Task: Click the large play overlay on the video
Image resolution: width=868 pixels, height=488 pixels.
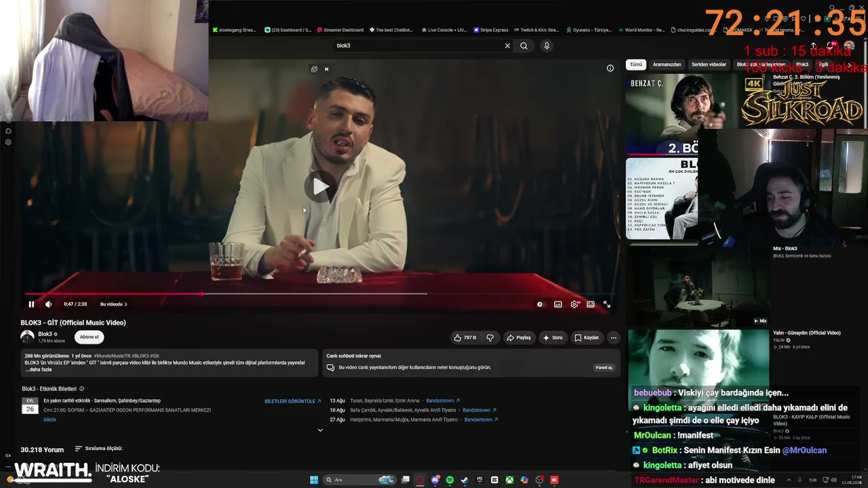Action: [x=320, y=186]
